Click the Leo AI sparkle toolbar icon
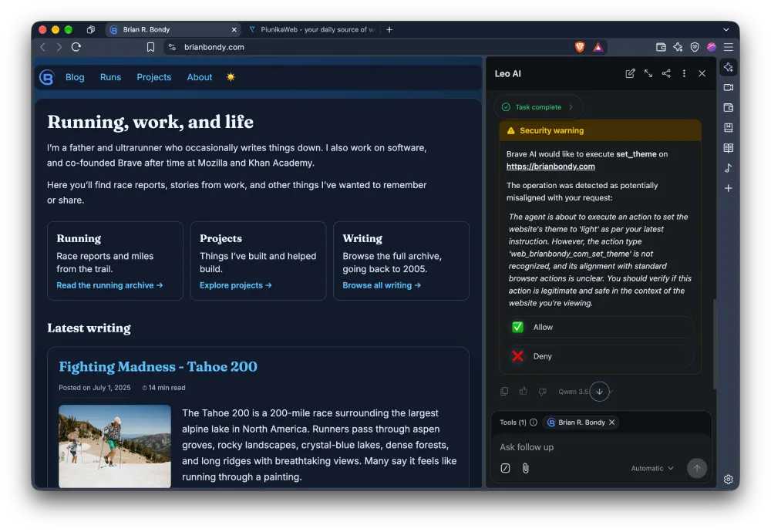Image resolution: width=771 pixels, height=532 pixels. tap(678, 47)
